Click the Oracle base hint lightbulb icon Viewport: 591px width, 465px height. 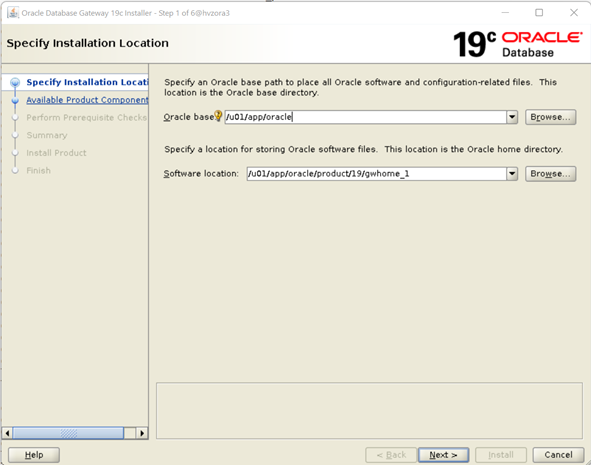pyautogui.click(x=218, y=116)
